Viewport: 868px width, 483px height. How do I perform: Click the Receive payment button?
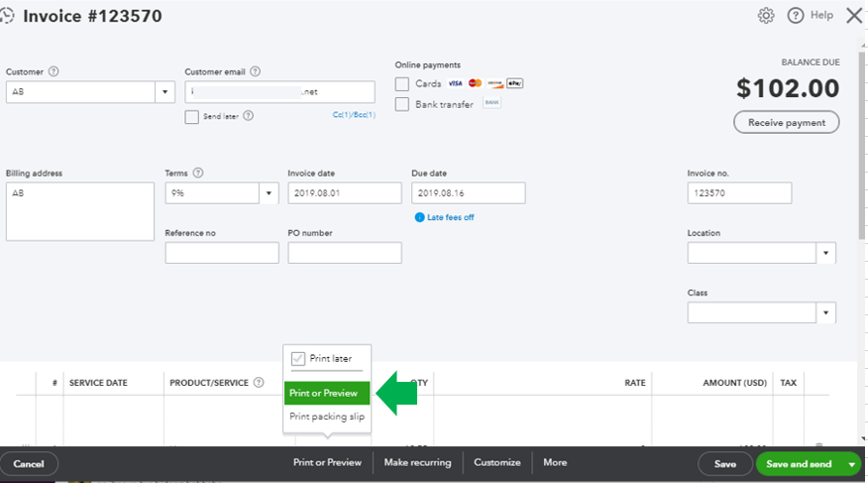coord(787,122)
